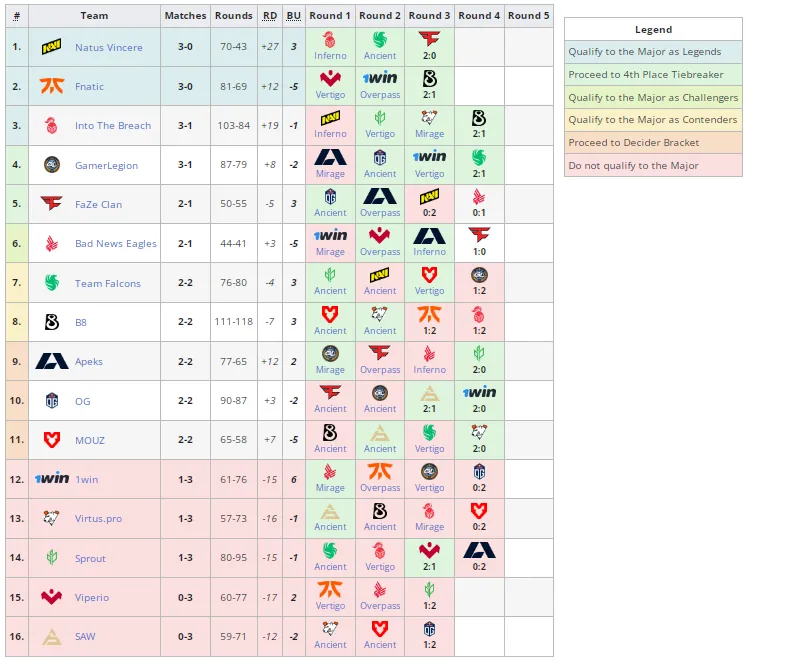The image size is (793, 666).
Task: Click the 1:0 score in Bad News Eagles Round 4
Action: point(479,252)
